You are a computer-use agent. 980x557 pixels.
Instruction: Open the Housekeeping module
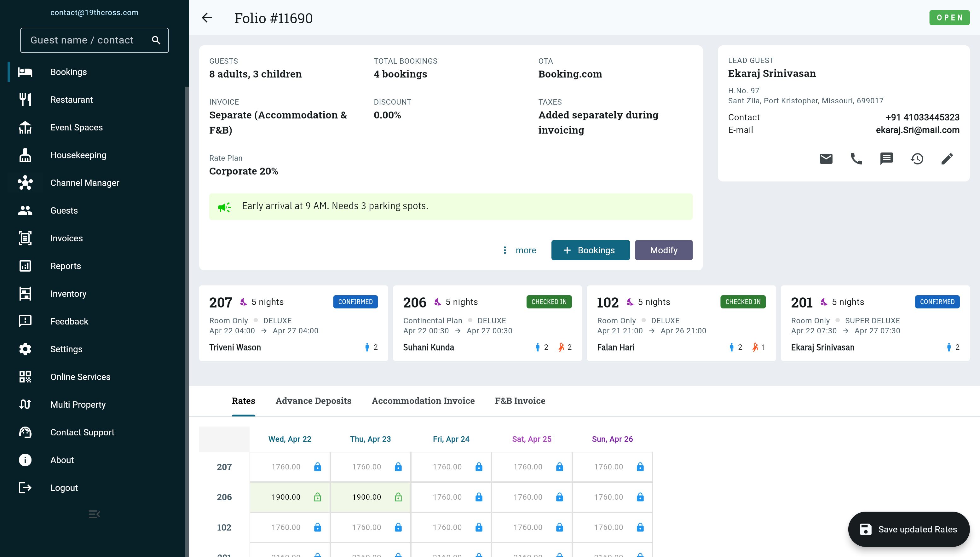point(78,155)
